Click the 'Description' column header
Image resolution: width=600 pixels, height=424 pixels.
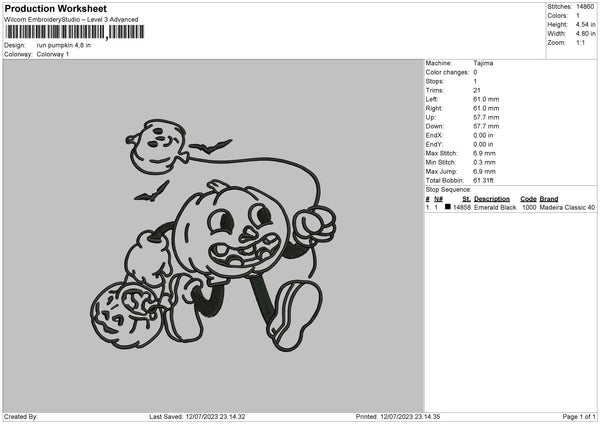pyautogui.click(x=492, y=199)
